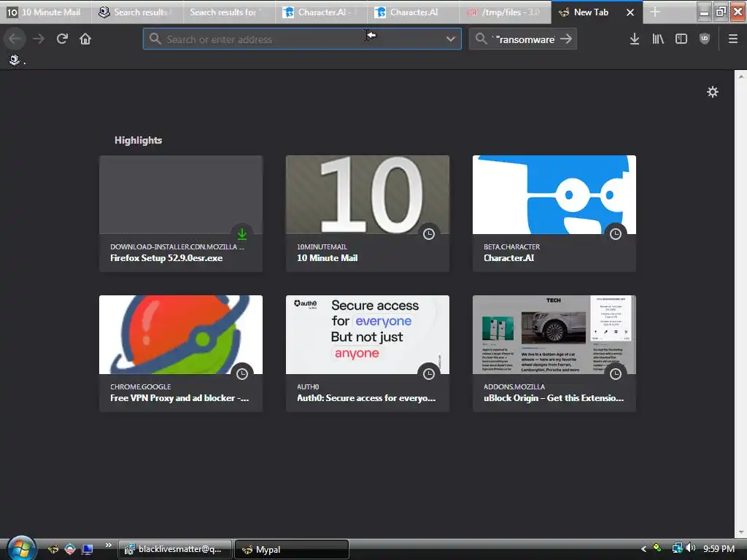
Task: Switch to the Search results for tab
Action: (x=229, y=12)
